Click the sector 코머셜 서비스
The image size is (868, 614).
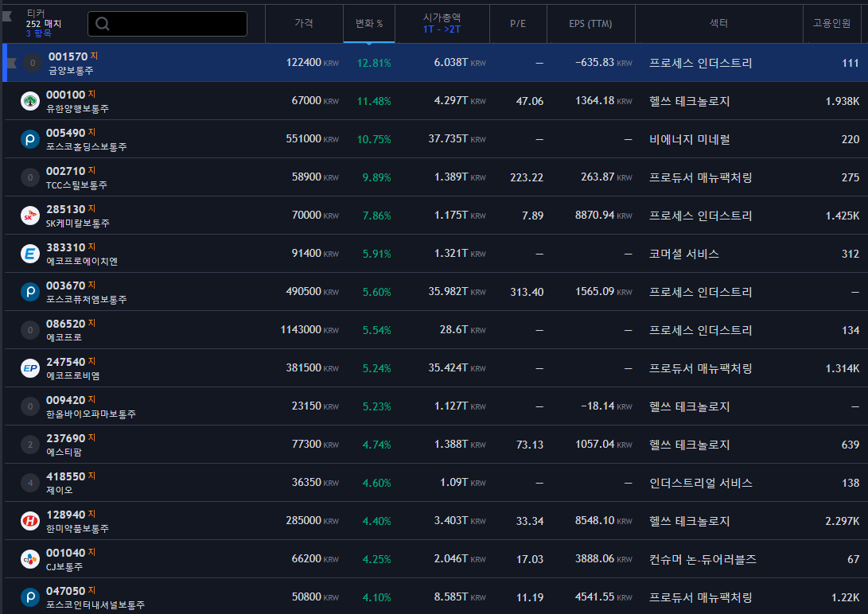pyautogui.click(x=683, y=254)
